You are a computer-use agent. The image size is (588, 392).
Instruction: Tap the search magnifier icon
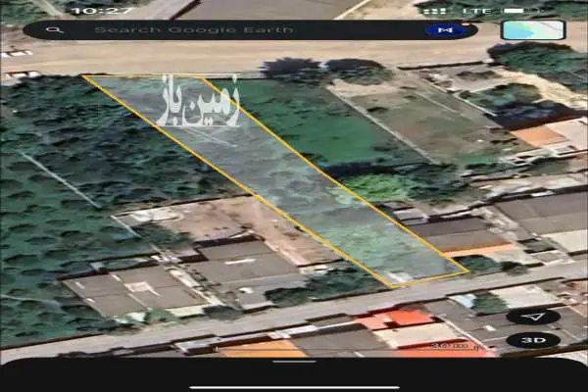55,30
